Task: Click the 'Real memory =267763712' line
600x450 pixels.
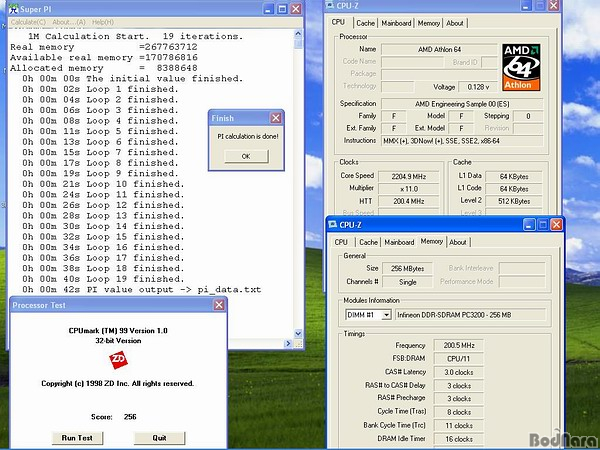Action: pyautogui.click(x=104, y=47)
